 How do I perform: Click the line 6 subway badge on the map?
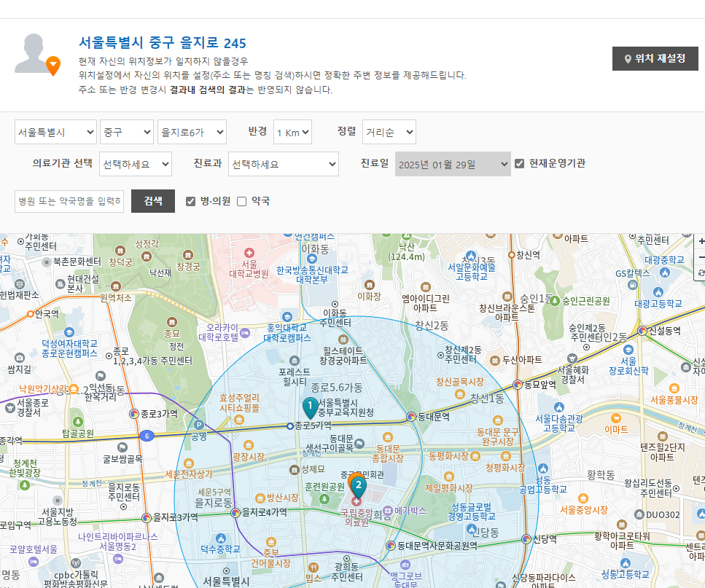tap(147, 436)
